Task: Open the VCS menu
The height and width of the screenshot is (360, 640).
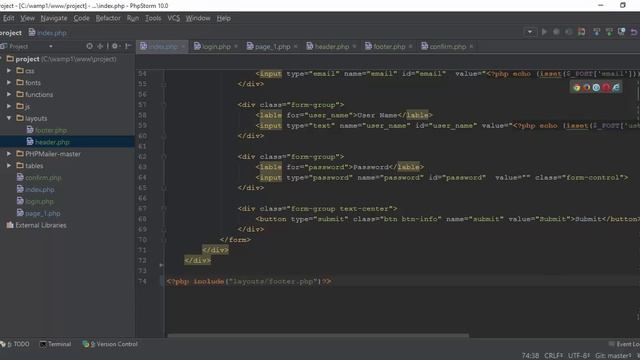Action: point(173,18)
